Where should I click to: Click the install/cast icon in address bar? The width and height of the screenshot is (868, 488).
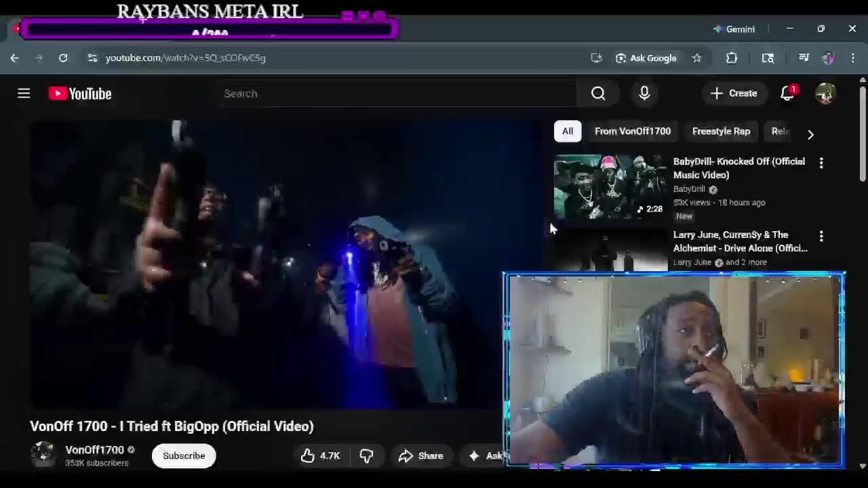click(596, 58)
